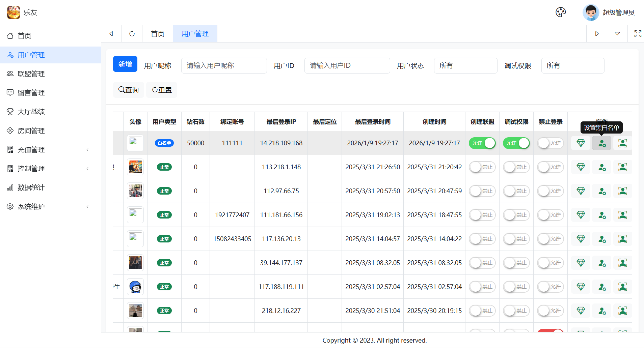This screenshot has width=644, height=348.
Task: Click the theme palette icon in header
Action: click(x=560, y=12)
